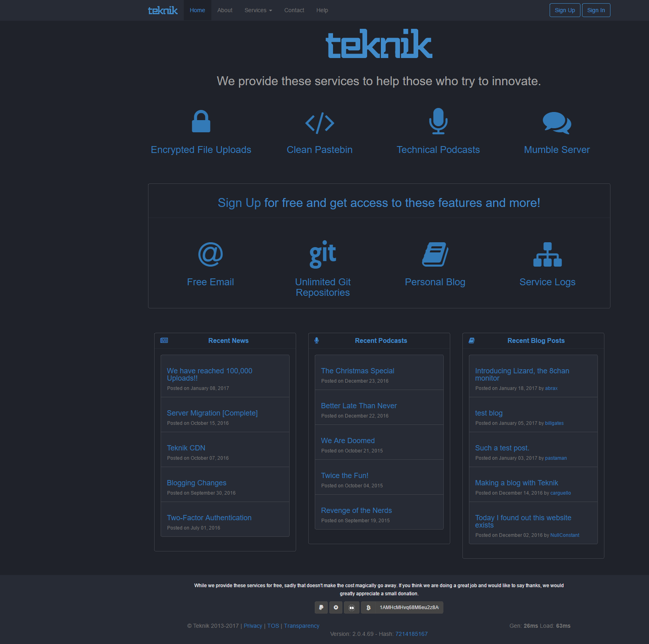
Task: Open the Free Email text link
Action: 211,282
